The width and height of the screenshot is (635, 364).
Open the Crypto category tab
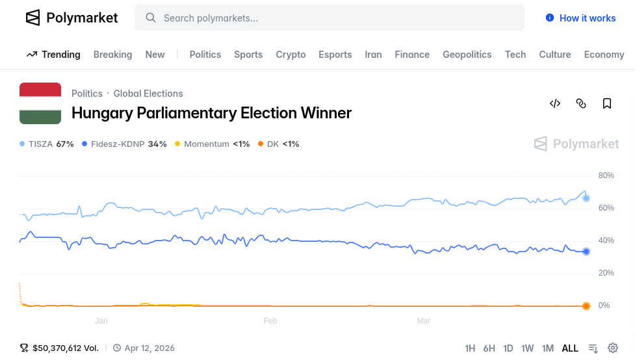tap(291, 55)
